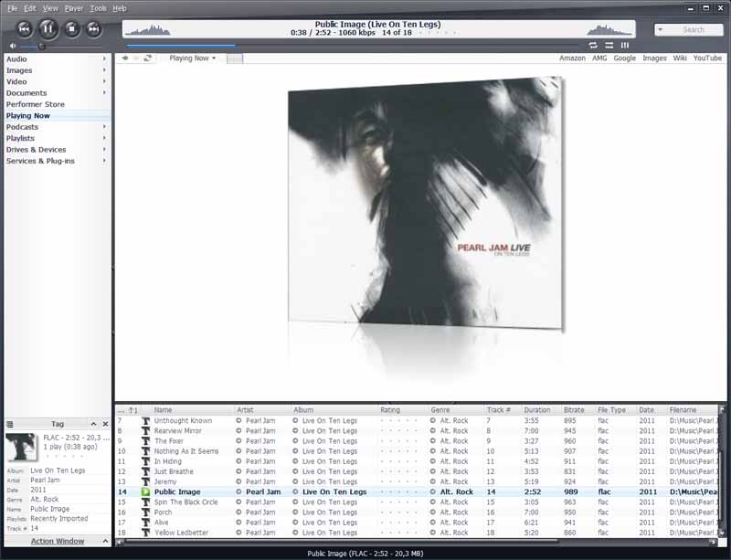
Task: Go forward with the forward arrow icon
Action: 136,58
